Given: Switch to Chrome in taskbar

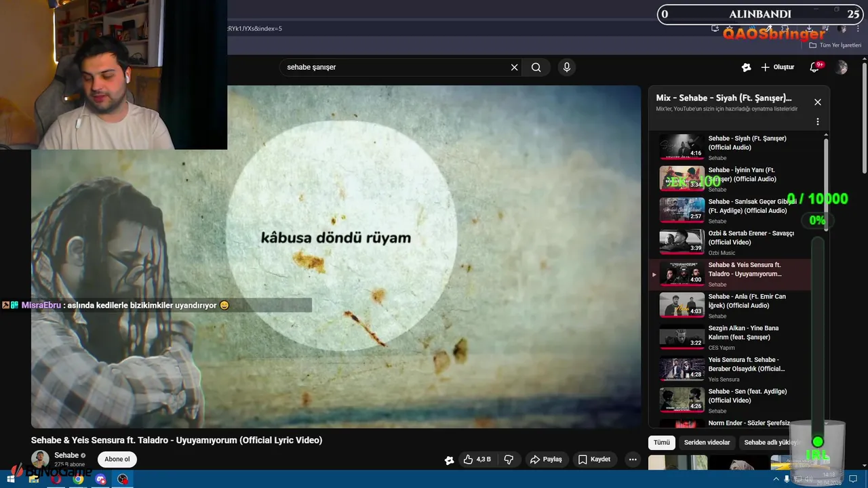Looking at the screenshot, I should pos(78,479).
